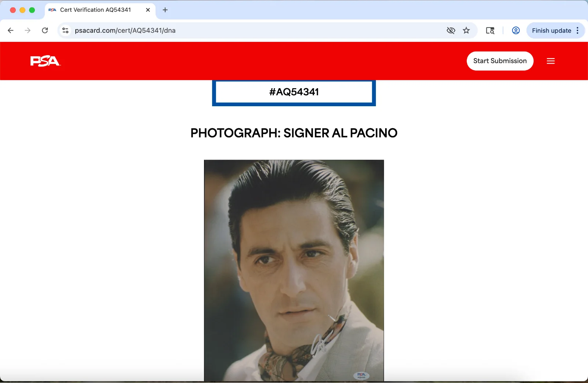The height and width of the screenshot is (383, 588).
Task: Click the yellow minimize window button
Action: (x=22, y=10)
